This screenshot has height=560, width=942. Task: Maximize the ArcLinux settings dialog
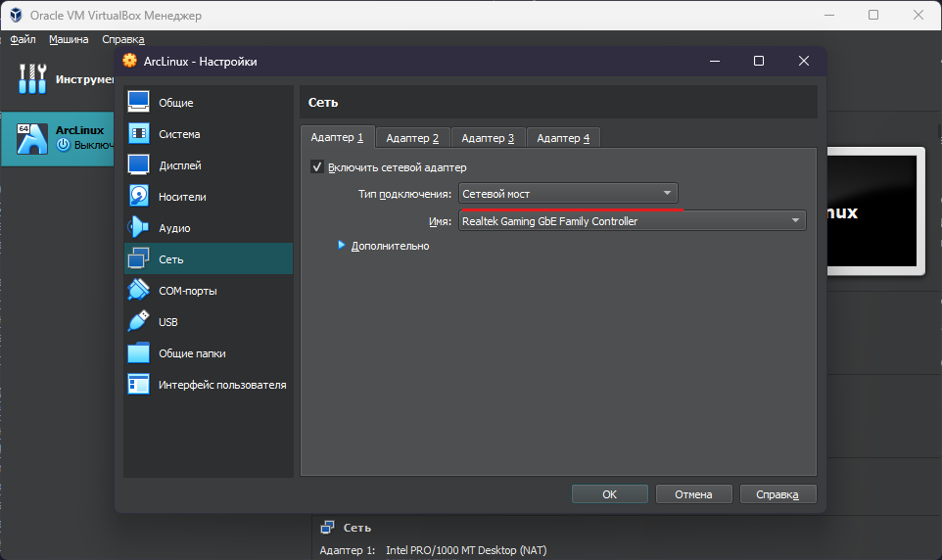click(x=759, y=61)
